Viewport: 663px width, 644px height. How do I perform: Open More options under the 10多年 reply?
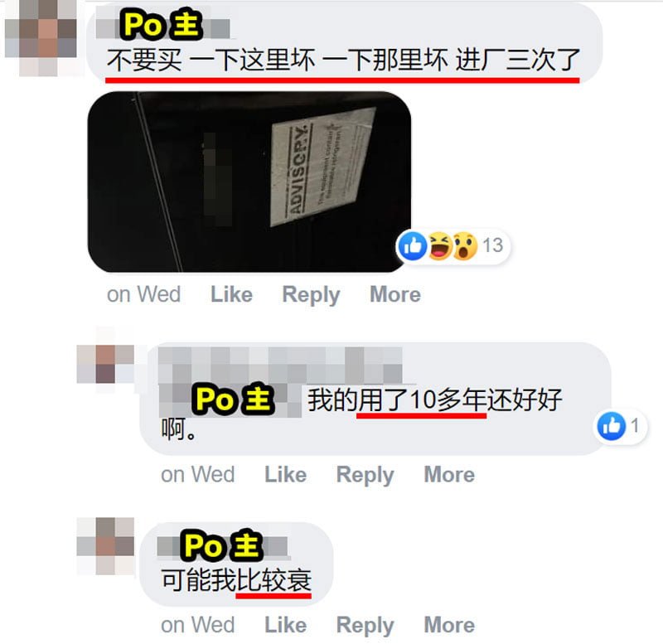[x=449, y=474]
